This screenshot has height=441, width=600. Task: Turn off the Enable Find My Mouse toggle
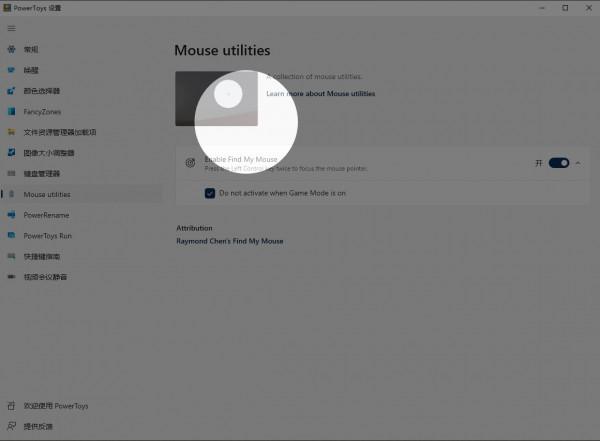click(x=558, y=163)
